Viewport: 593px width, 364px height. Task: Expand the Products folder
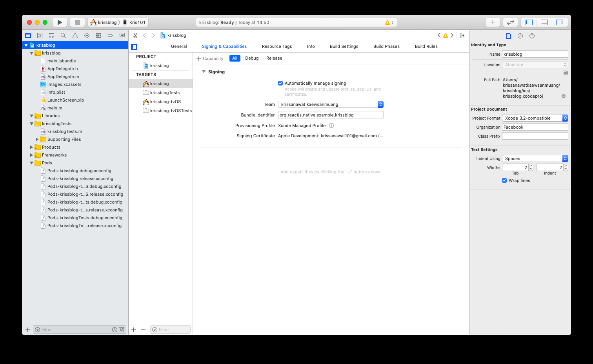(31, 147)
